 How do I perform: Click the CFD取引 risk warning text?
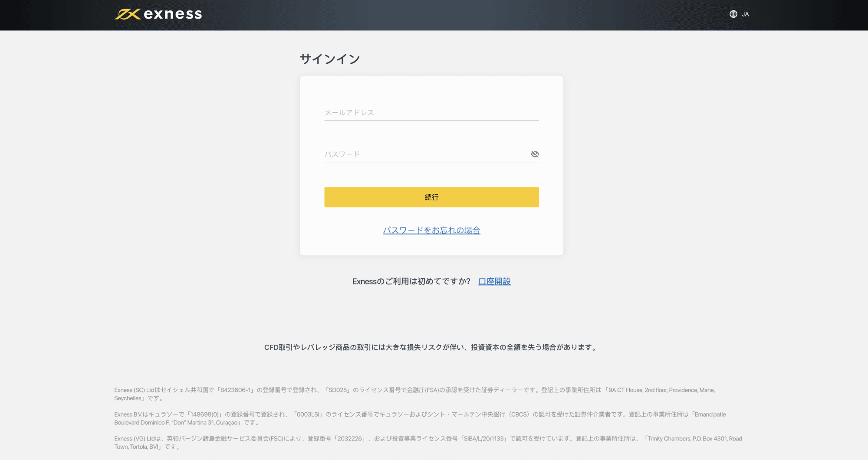[x=431, y=347]
